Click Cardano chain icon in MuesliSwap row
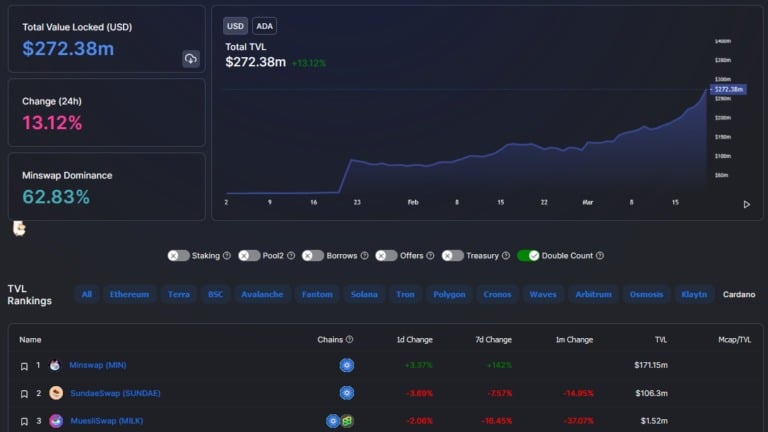The width and height of the screenshot is (768, 432). 333,421
